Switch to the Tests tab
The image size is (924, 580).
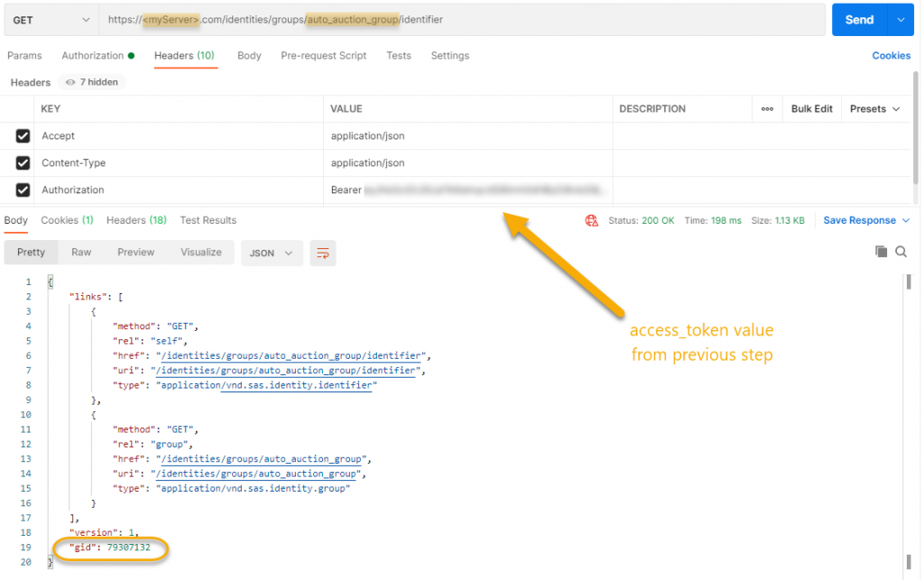399,55
